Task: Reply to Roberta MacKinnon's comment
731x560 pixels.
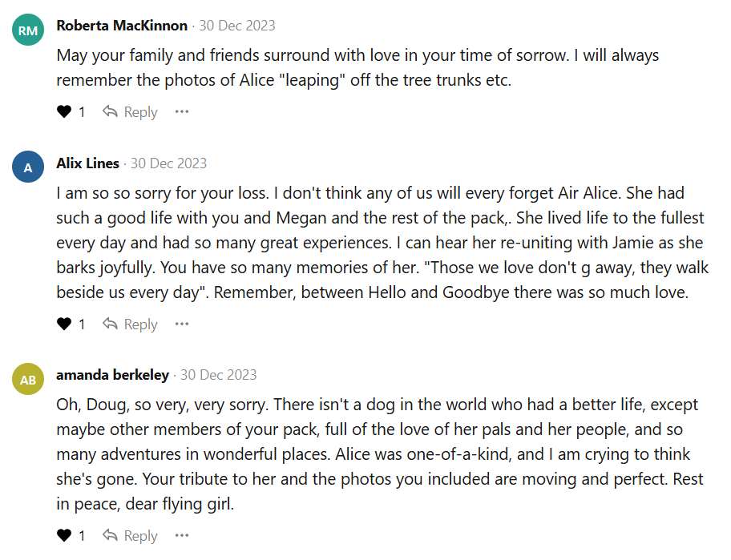Action: click(x=131, y=112)
